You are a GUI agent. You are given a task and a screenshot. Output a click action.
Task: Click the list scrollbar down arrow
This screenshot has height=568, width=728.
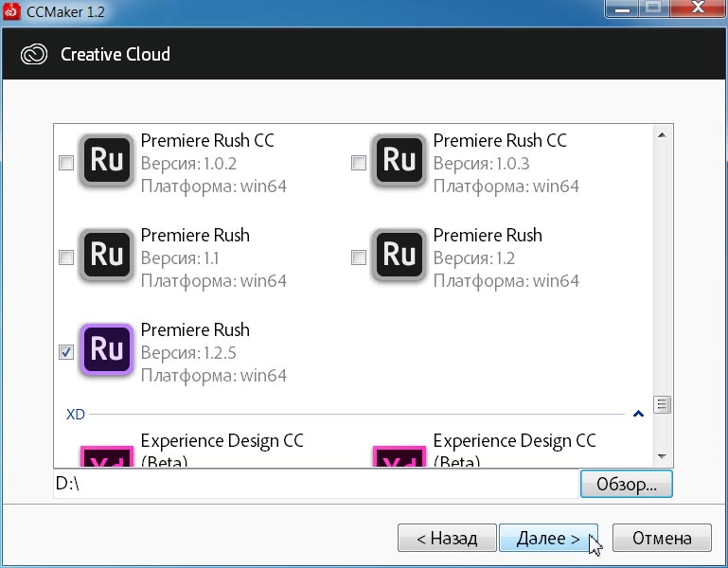662,457
